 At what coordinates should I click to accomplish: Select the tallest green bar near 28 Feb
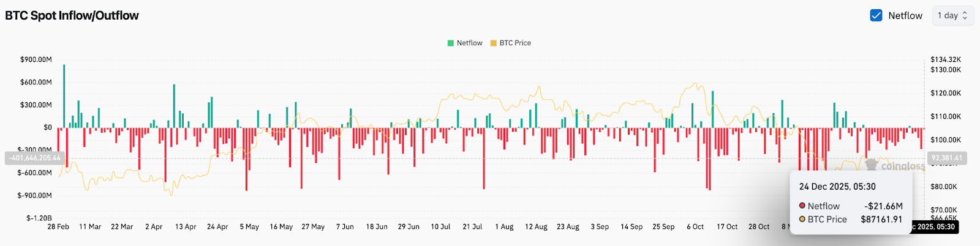pyautogui.click(x=64, y=96)
